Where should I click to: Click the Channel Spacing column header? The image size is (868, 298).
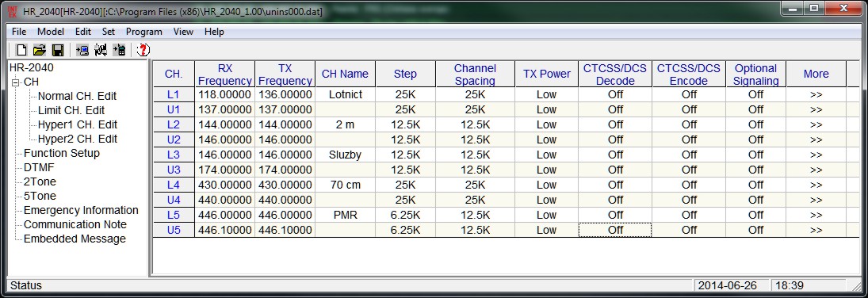coord(475,74)
